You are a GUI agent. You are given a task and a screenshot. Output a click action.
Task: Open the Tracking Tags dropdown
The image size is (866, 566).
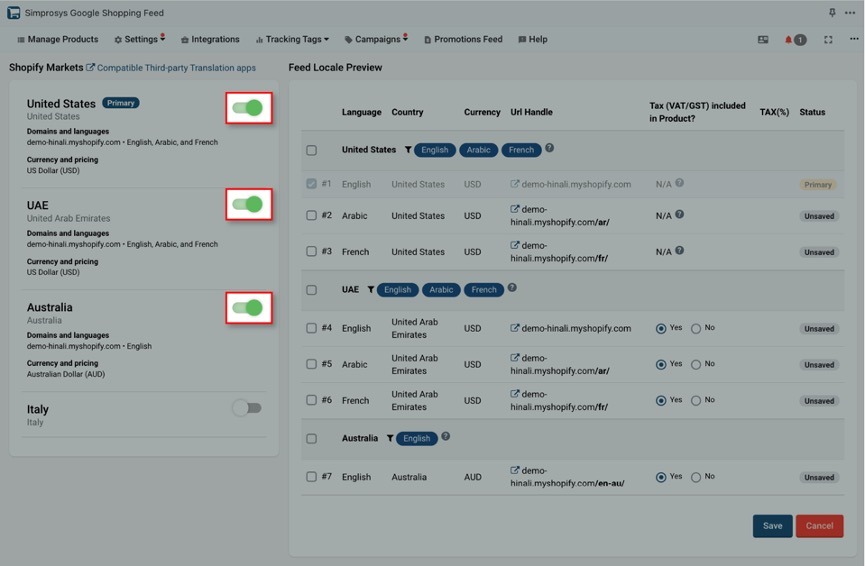pos(292,39)
